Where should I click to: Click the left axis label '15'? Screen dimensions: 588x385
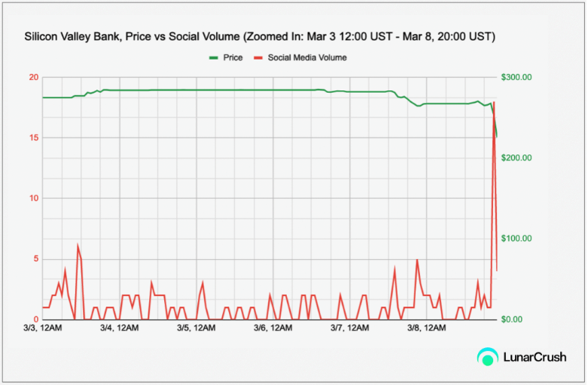click(x=34, y=138)
